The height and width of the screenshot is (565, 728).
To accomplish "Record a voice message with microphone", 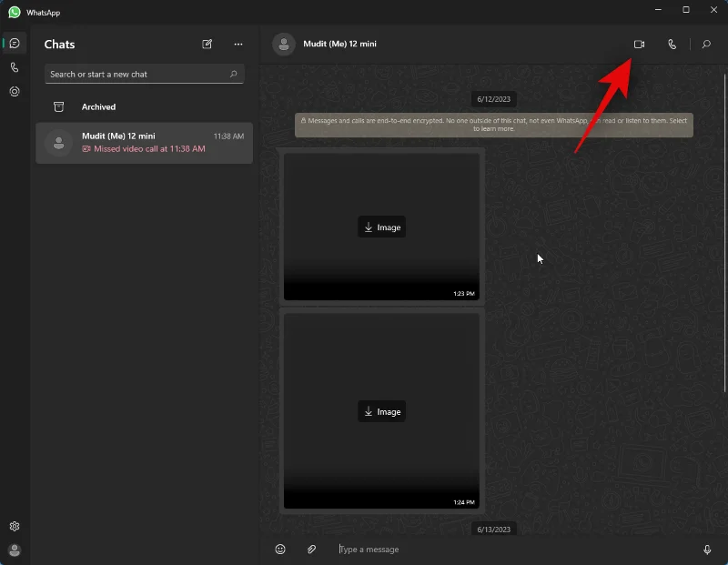I will coord(707,550).
